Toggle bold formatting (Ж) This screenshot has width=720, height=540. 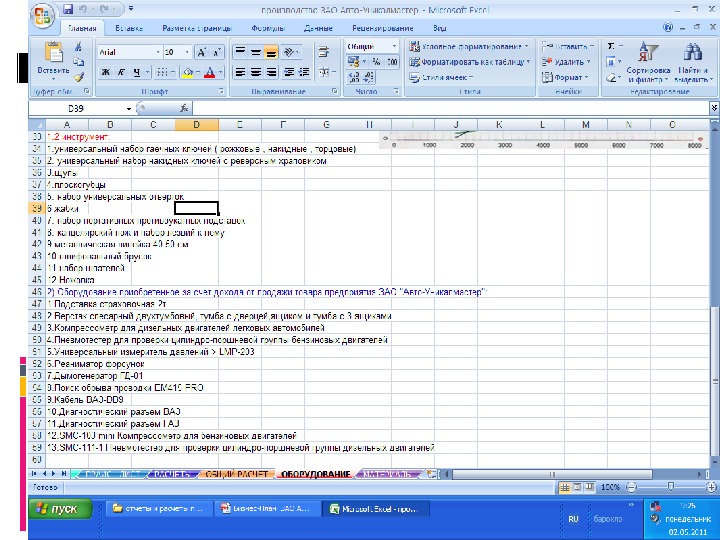tap(105, 72)
